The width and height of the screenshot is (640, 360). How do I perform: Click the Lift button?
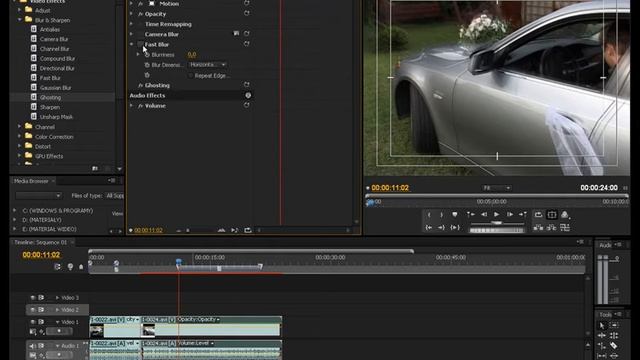click(x=538, y=227)
